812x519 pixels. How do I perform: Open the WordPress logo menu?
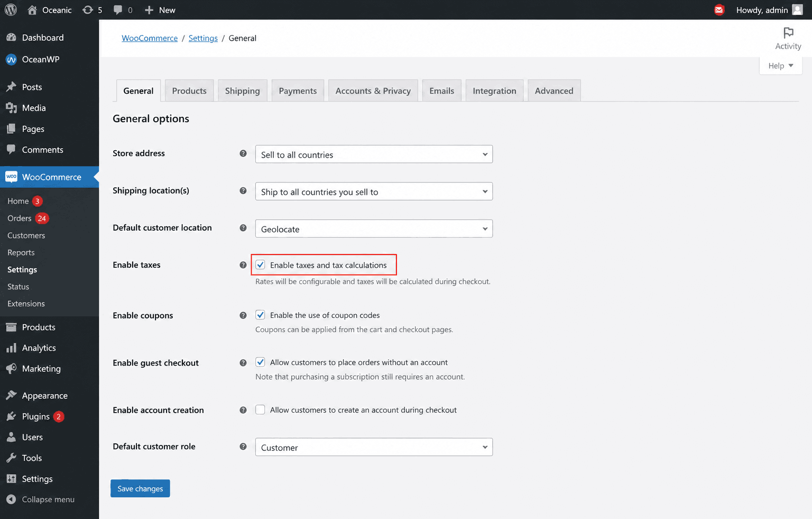tap(11, 10)
